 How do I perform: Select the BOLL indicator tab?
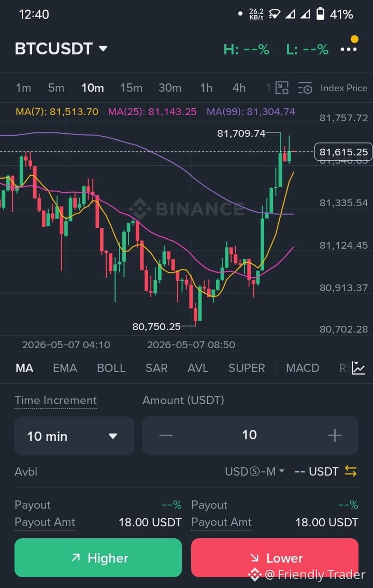[x=111, y=368]
